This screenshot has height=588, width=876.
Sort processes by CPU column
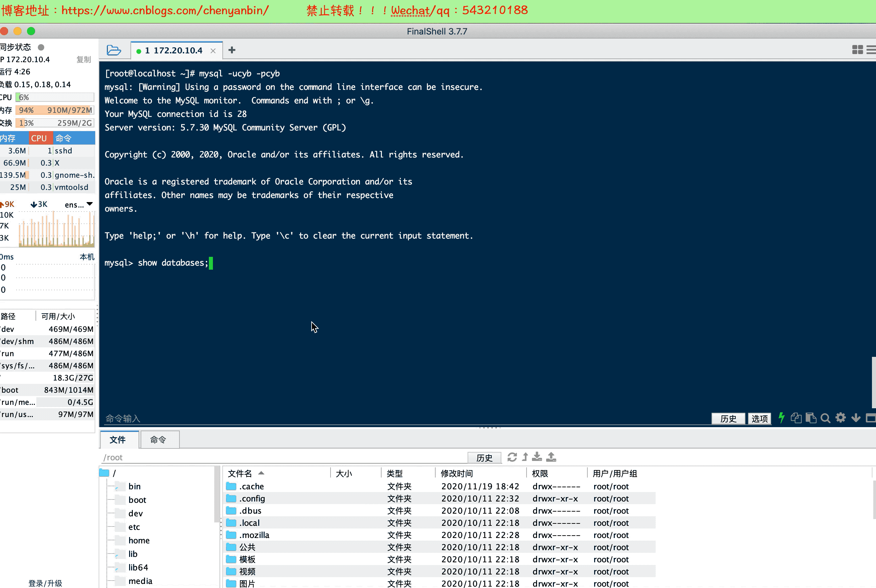coord(41,138)
